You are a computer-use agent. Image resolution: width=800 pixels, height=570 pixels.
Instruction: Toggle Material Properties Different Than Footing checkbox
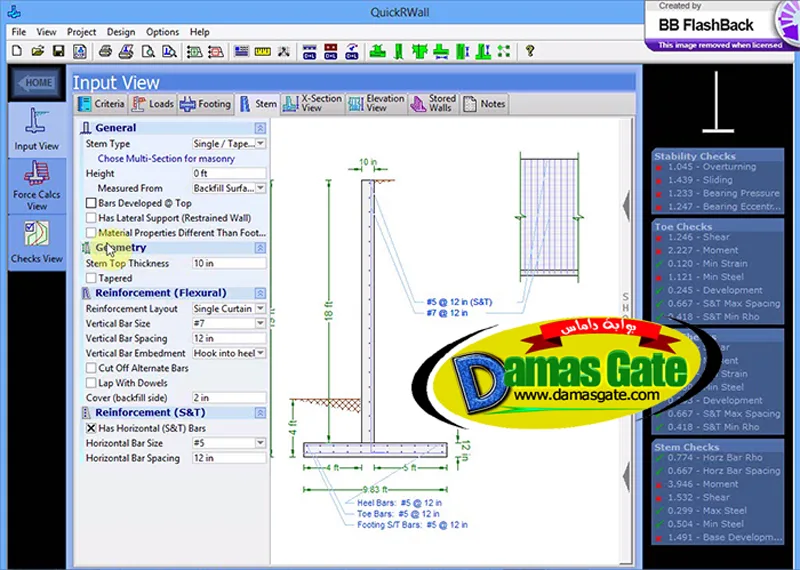pyautogui.click(x=91, y=233)
